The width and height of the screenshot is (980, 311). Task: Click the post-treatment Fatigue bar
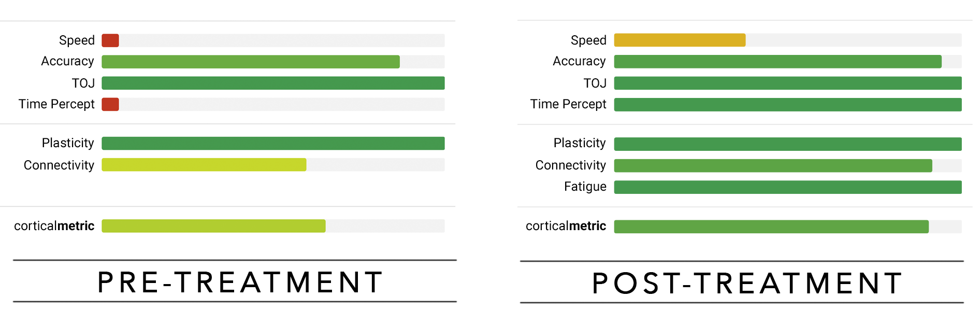click(x=788, y=187)
